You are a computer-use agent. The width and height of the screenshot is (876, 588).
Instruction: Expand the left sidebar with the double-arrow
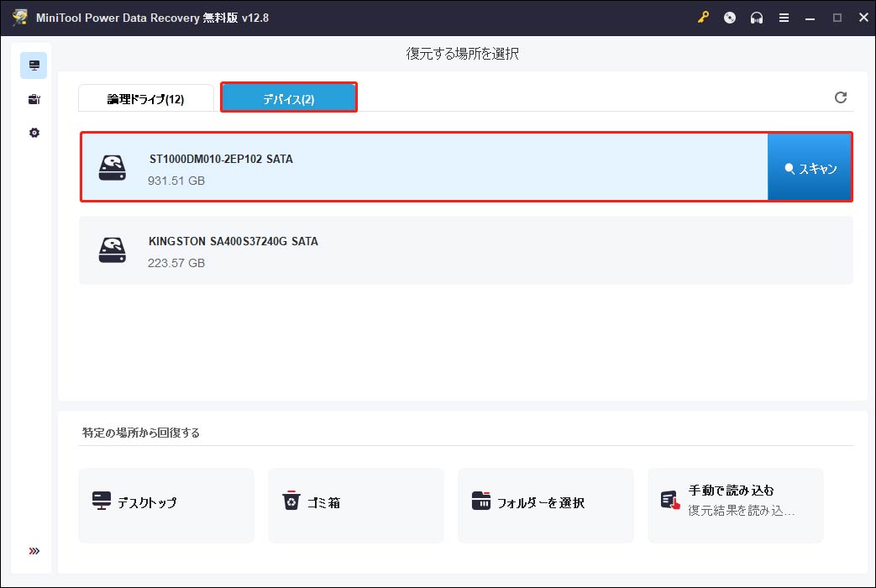34,551
